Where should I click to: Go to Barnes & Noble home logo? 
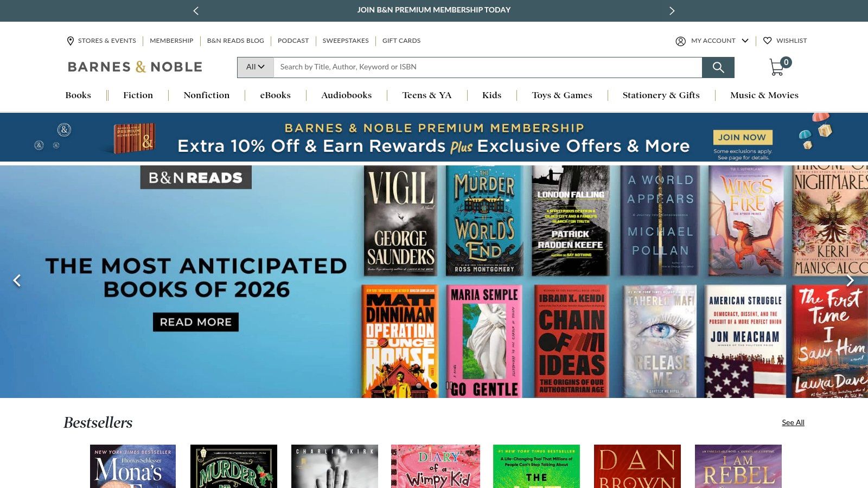tap(135, 67)
